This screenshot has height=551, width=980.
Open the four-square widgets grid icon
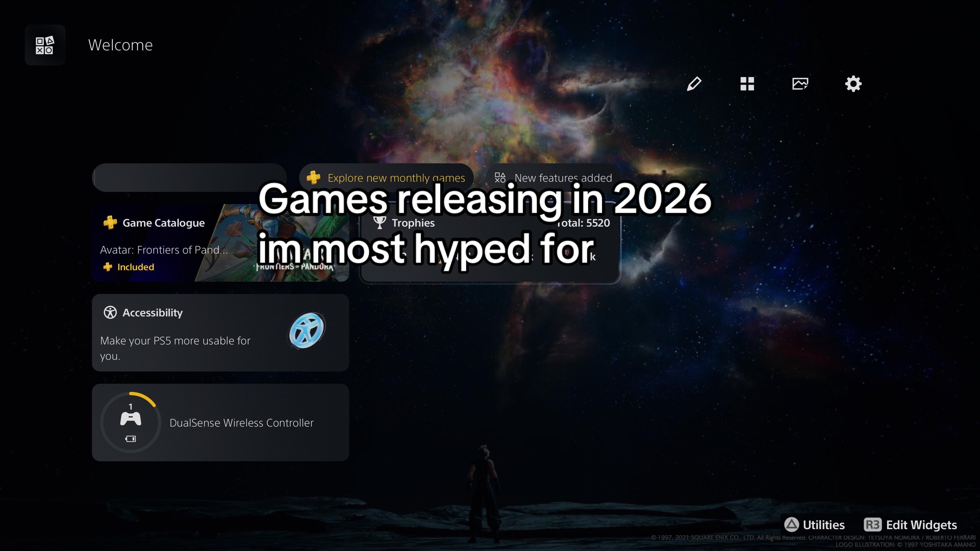[747, 83]
